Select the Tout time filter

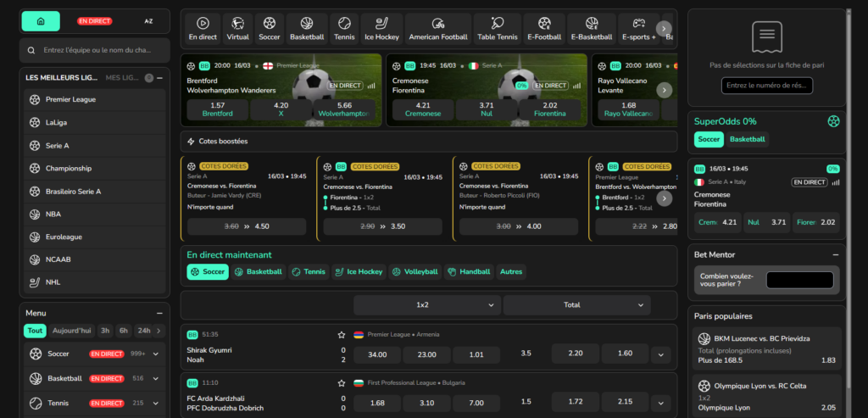click(35, 331)
